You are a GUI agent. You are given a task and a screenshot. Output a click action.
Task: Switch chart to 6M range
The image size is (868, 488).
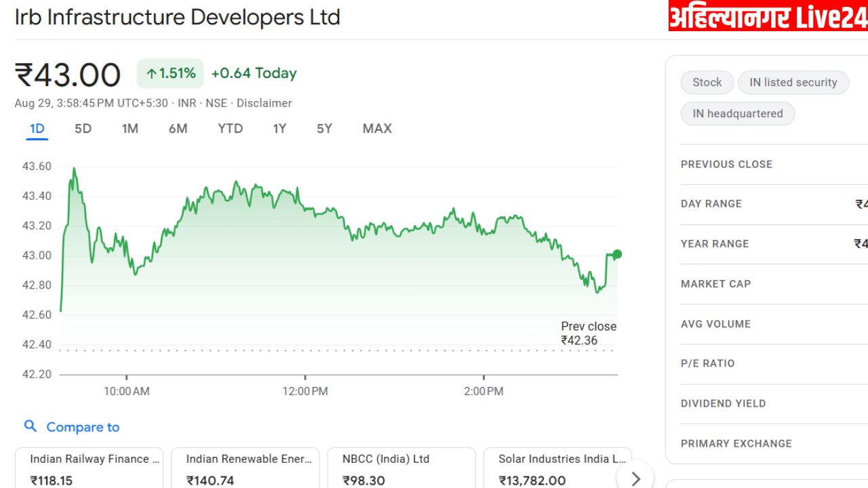178,129
